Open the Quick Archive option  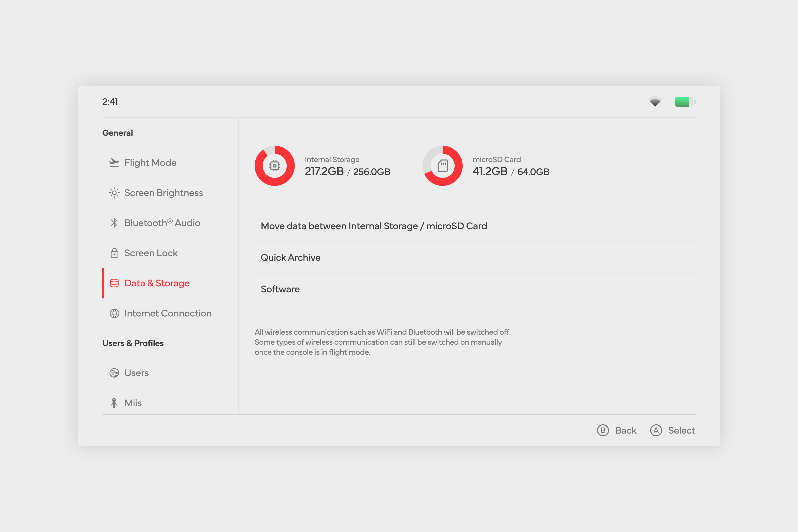(290, 258)
